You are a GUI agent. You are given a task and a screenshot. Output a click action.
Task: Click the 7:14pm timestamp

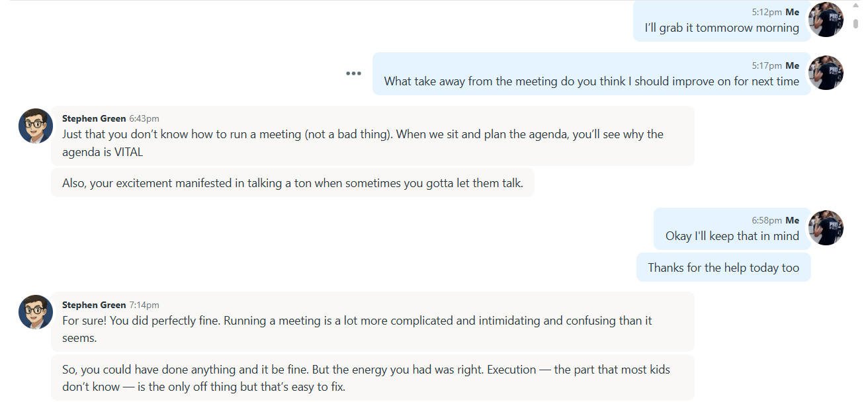(x=144, y=305)
